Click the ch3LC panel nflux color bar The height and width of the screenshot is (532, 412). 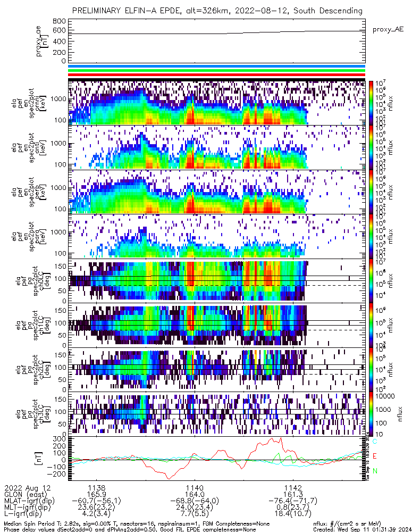(x=371, y=414)
